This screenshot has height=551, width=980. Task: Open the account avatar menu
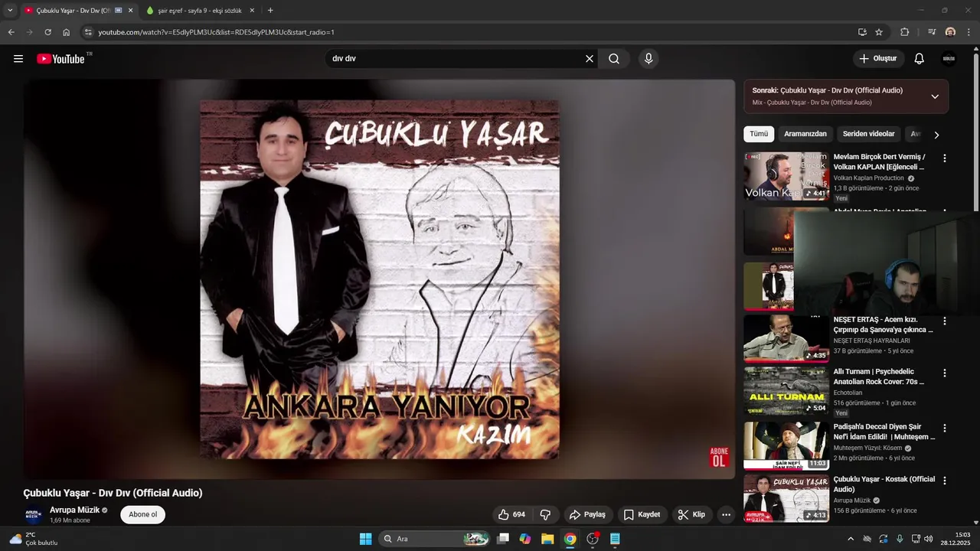(x=949, y=59)
